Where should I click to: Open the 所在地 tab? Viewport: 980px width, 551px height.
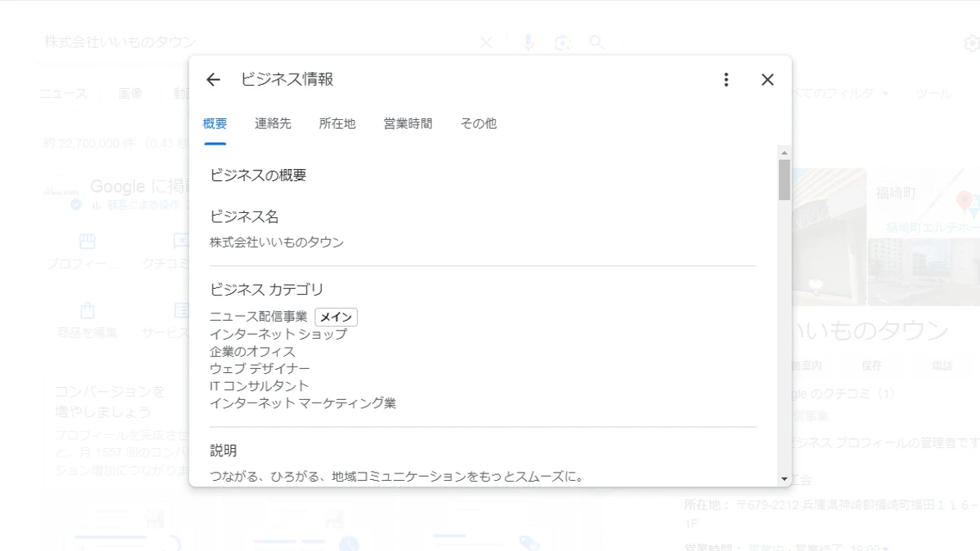tap(337, 123)
